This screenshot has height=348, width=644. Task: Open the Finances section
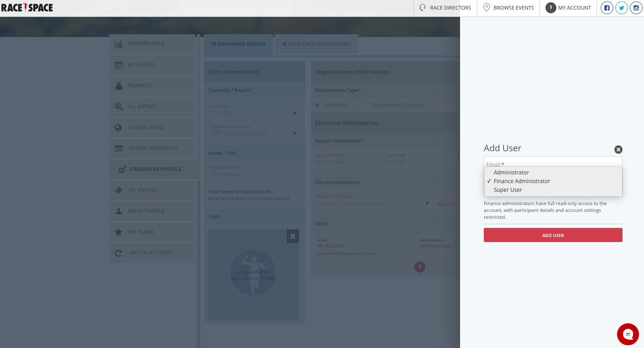[x=140, y=85]
